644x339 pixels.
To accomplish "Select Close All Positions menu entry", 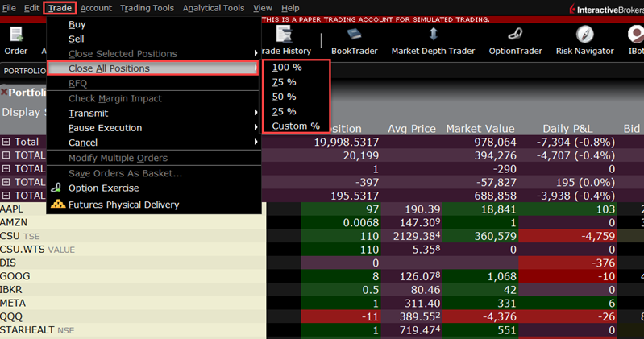I will tap(153, 68).
